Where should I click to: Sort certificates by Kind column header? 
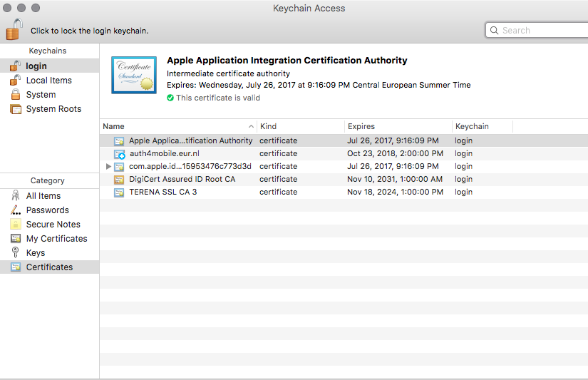[x=299, y=126]
